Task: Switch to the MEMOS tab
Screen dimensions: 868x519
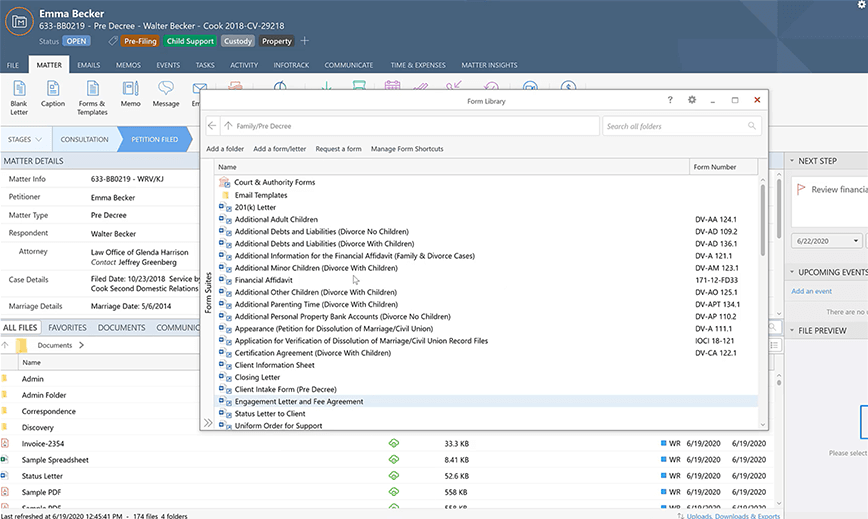Action: pos(128,65)
